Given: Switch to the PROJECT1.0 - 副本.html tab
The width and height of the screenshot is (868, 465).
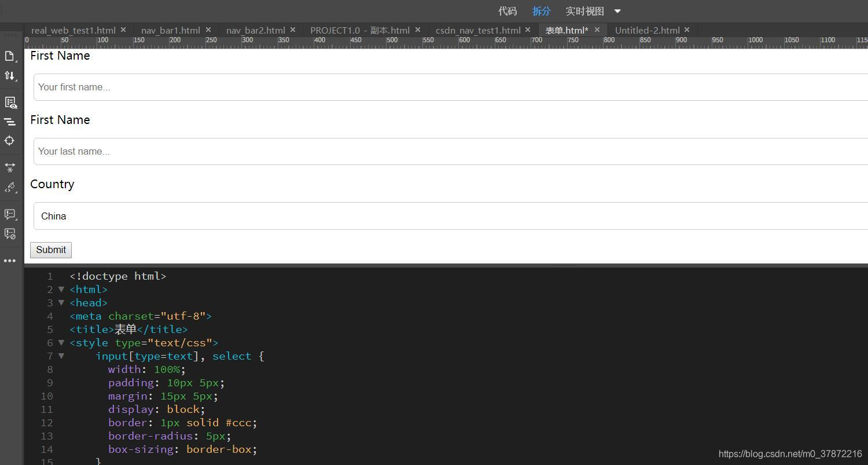Looking at the screenshot, I should coord(360,30).
